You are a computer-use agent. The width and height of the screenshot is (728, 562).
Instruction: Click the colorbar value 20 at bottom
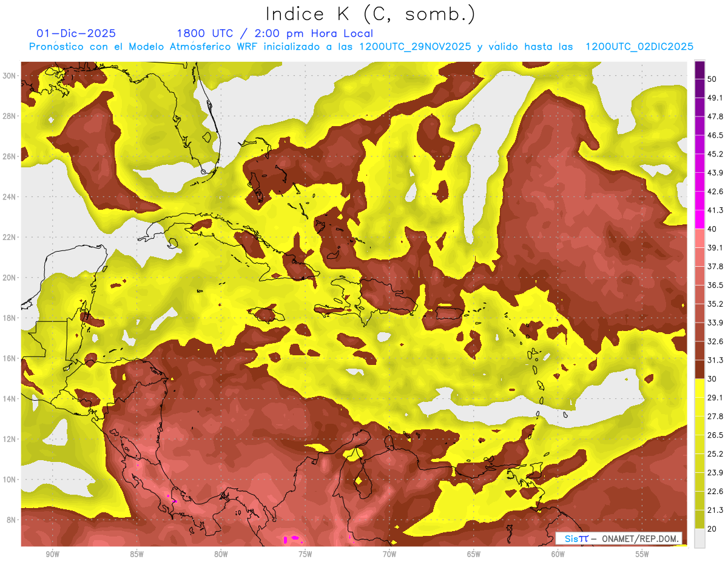coord(713,529)
